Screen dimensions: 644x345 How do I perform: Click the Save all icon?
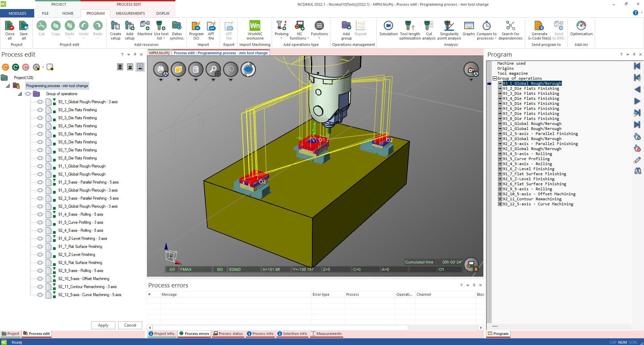pyautogui.click(x=23, y=30)
